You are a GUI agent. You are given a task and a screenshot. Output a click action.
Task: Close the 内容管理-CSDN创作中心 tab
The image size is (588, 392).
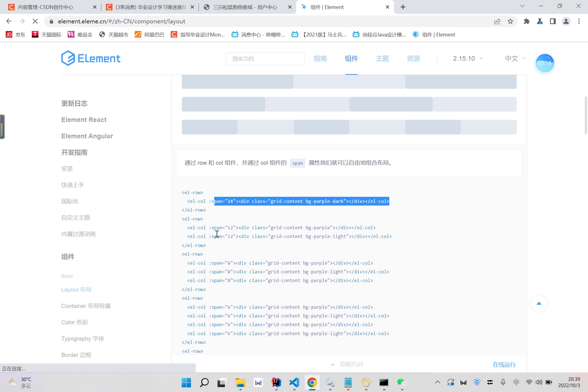coord(95,7)
